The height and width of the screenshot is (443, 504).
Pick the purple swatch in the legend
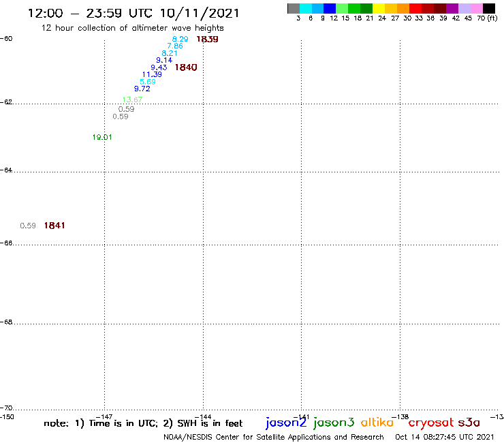click(x=452, y=8)
